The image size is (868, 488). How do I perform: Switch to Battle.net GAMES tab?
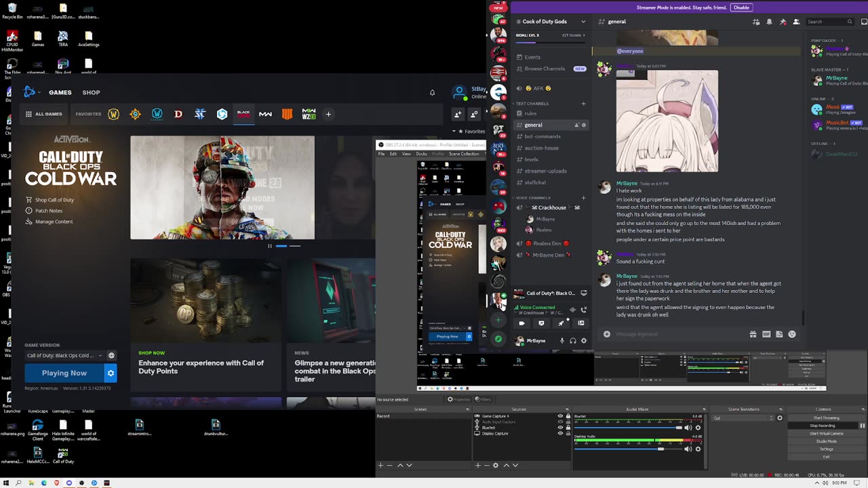point(60,92)
